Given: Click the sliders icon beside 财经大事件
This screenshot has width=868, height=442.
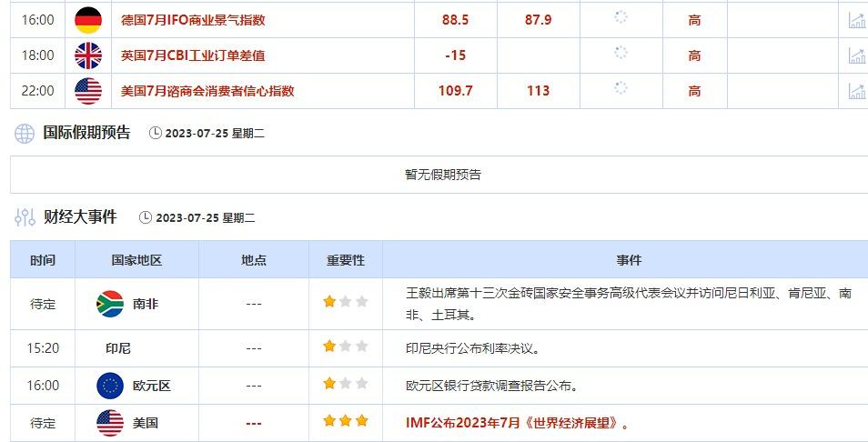Looking at the screenshot, I should click(x=25, y=217).
